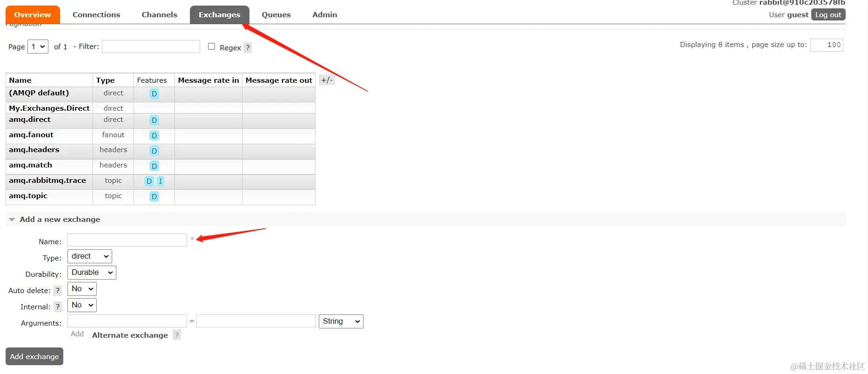Click the new exchange Name input field

127,240
